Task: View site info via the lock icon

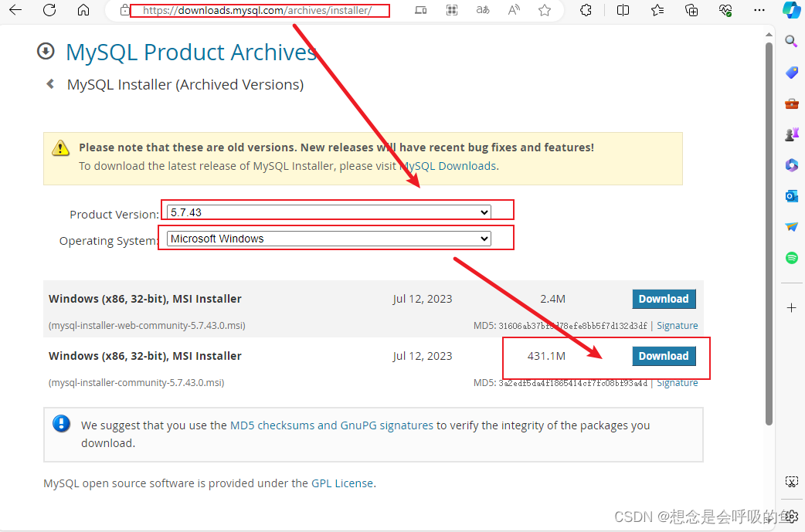Action: point(124,10)
